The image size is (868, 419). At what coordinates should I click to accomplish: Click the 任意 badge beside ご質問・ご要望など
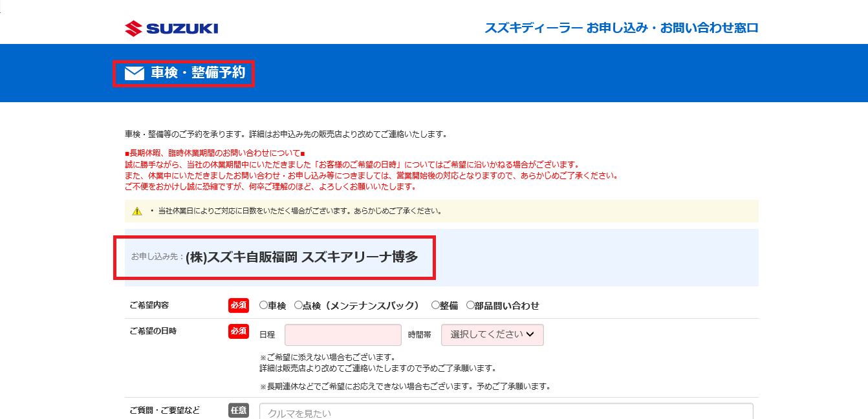[x=238, y=410]
